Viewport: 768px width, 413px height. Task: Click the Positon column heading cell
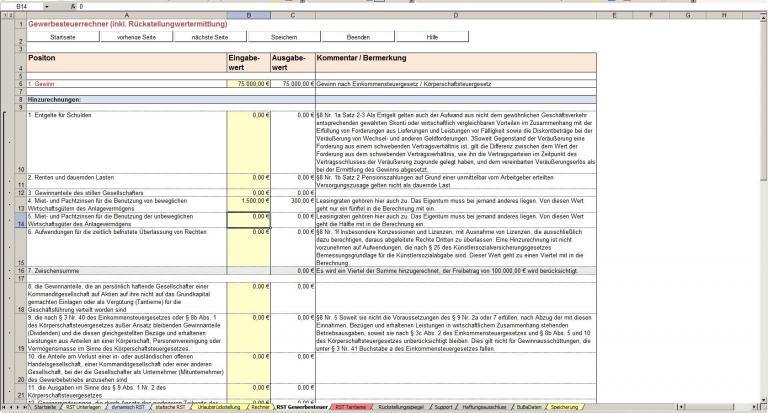click(x=127, y=62)
